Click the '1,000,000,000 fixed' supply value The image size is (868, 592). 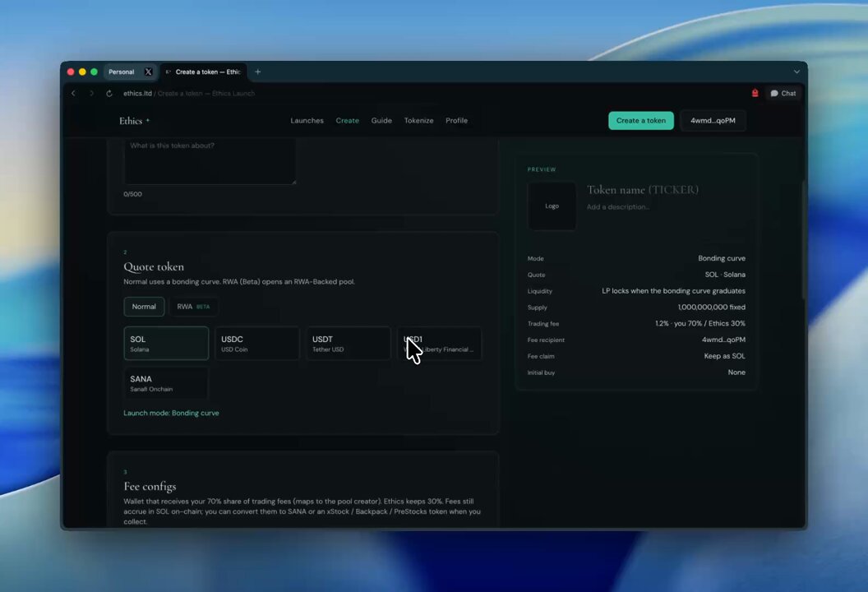[712, 308]
